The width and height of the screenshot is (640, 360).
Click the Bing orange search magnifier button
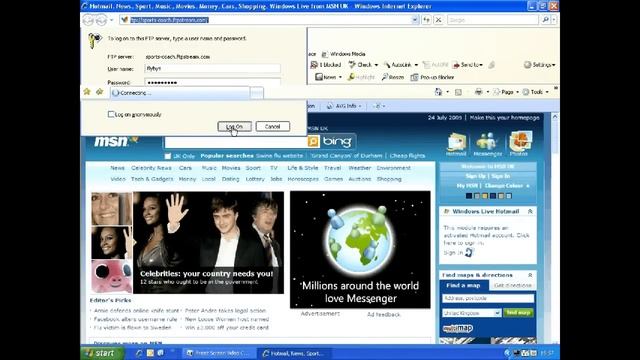click(313, 142)
